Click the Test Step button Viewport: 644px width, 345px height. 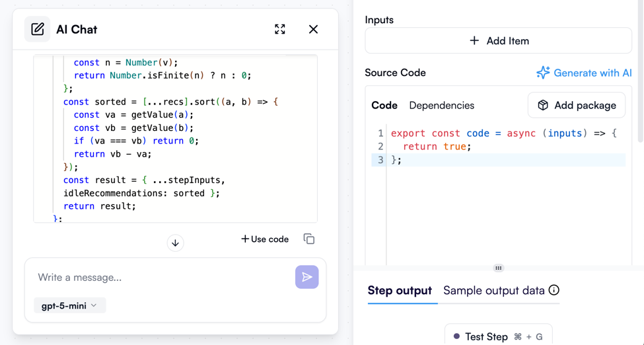(498, 336)
